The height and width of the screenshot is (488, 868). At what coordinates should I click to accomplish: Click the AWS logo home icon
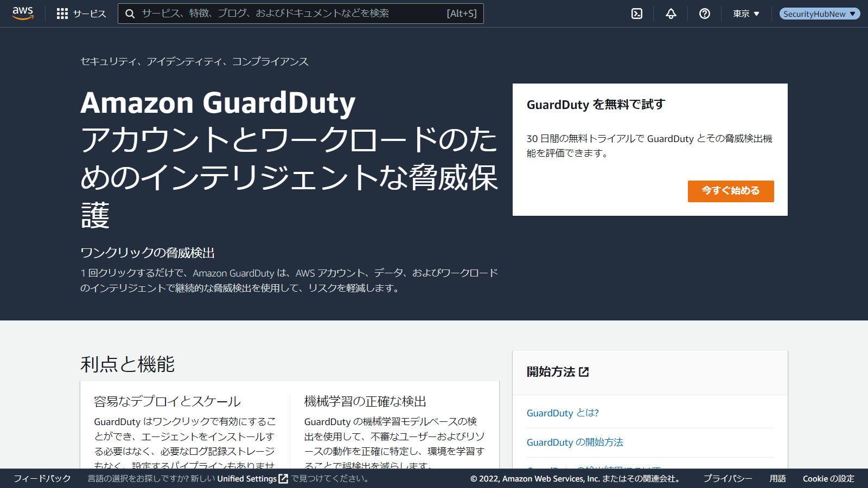point(23,14)
